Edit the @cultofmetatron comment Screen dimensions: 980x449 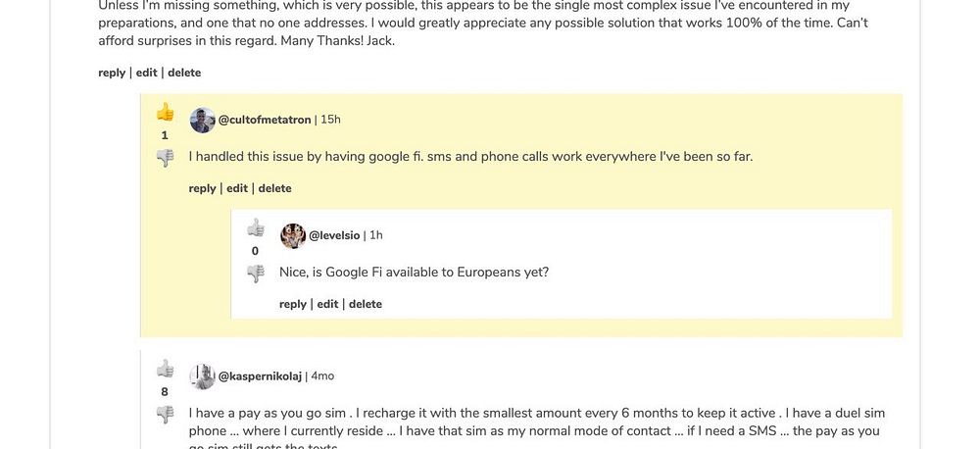point(237,188)
